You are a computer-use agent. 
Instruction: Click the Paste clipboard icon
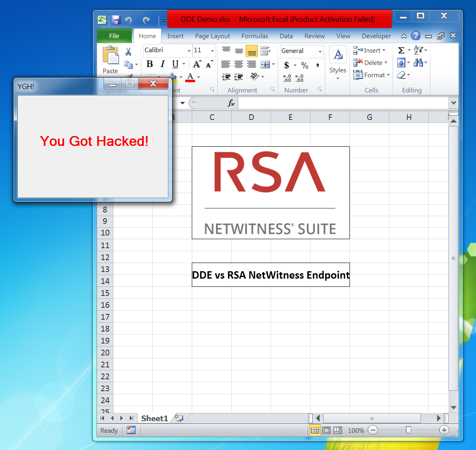pyautogui.click(x=110, y=55)
